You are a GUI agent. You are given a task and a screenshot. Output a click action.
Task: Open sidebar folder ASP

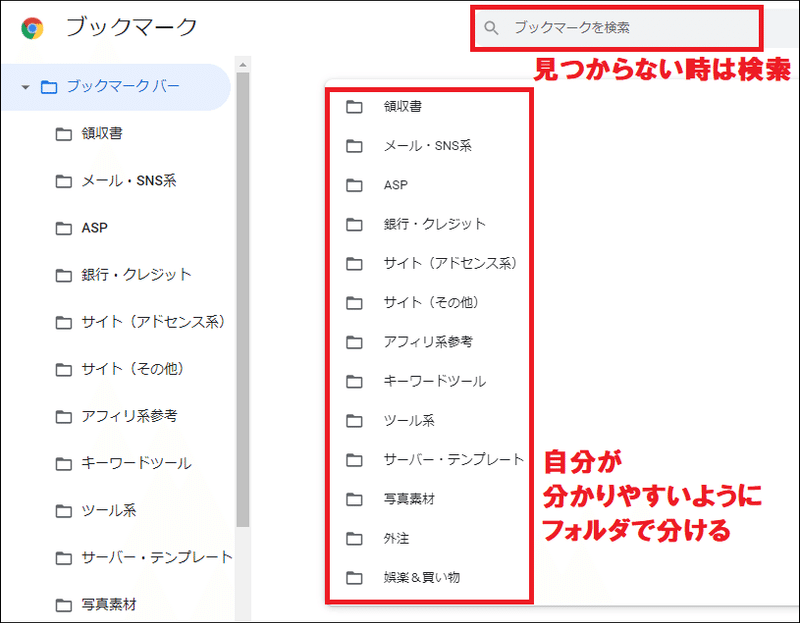tap(94, 228)
